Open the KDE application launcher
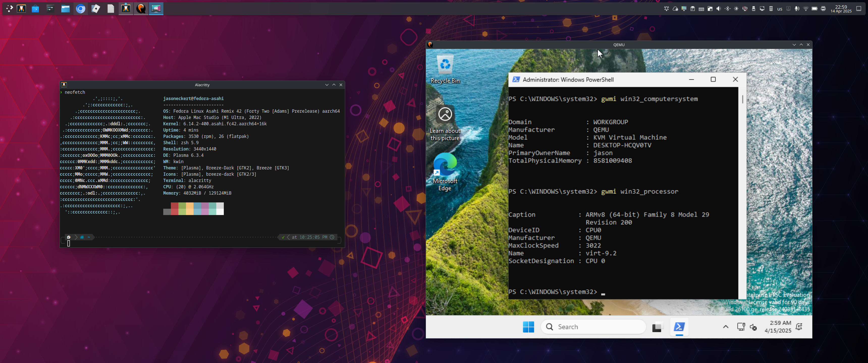The height and width of the screenshot is (363, 868). pos(9,9)
